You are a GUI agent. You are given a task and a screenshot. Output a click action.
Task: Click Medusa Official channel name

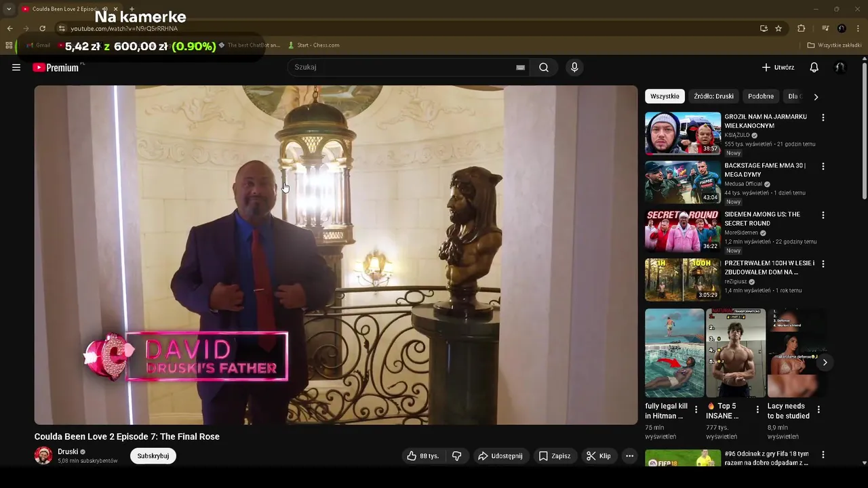743,184
